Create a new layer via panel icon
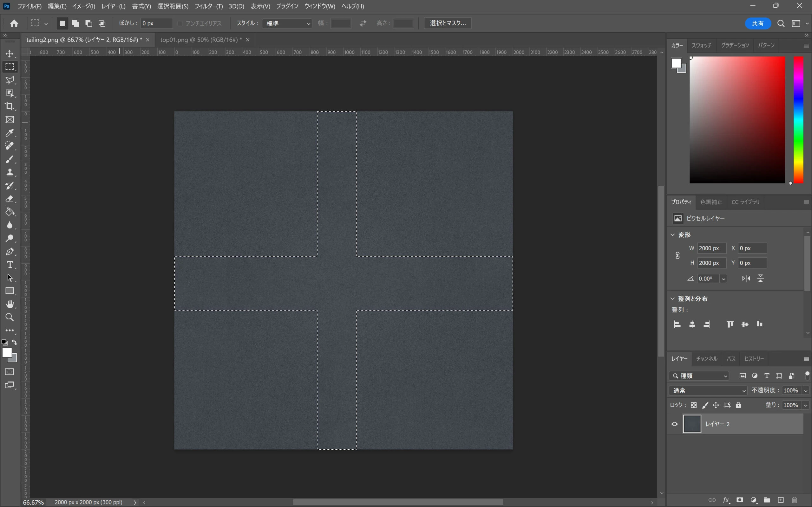Image resolution: width=812 pixels, height=507 pixels. click(x=781, y=500)
